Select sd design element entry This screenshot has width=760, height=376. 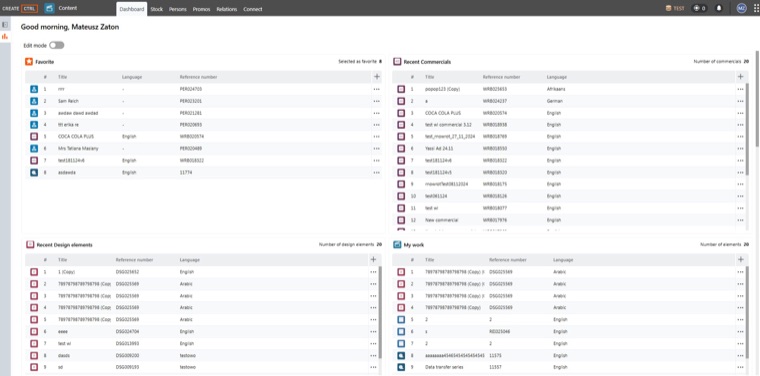(60, 367)
